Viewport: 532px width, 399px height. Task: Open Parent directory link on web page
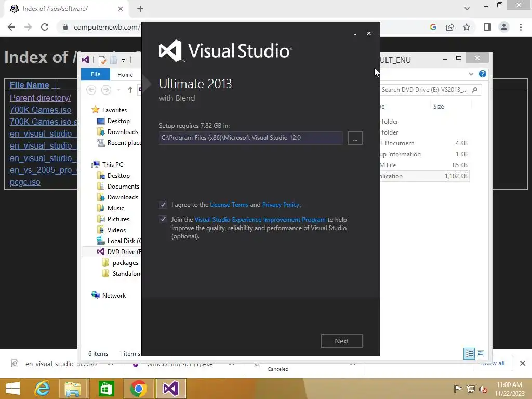coord(40,98)
